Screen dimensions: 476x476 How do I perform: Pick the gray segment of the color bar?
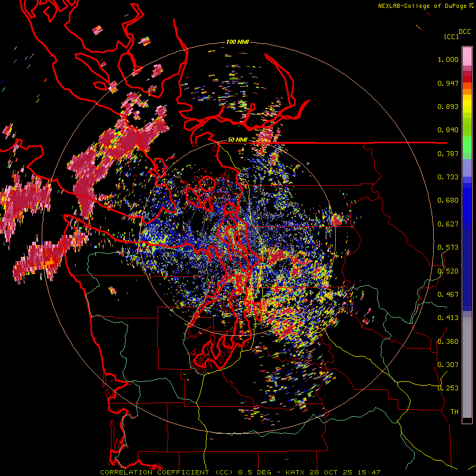coord(467,368)
